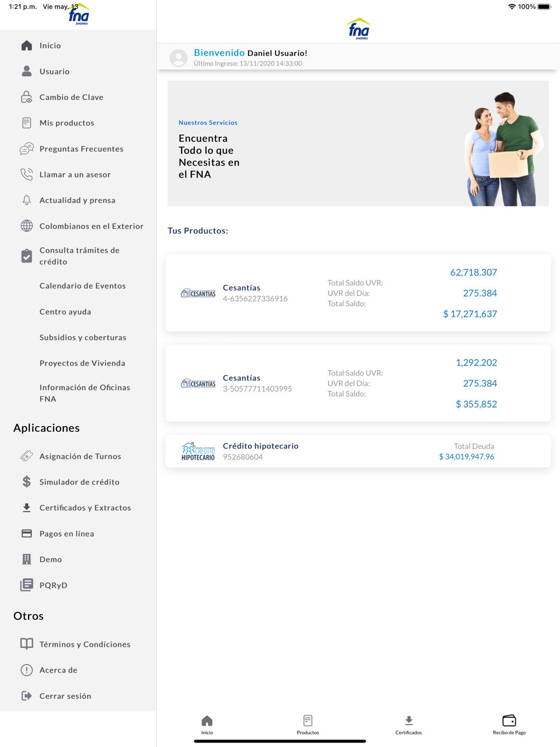Image resolution: width=560 pixels, height=747 pixels.
Task: Tap the Mis productos document icon
Action: click(26, 123)
